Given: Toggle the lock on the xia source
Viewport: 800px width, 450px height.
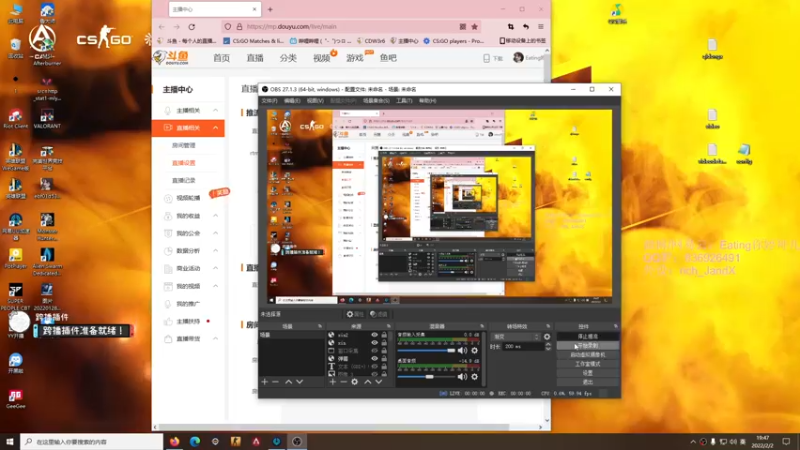Looking at the screenshot, I should pos(384,343).
